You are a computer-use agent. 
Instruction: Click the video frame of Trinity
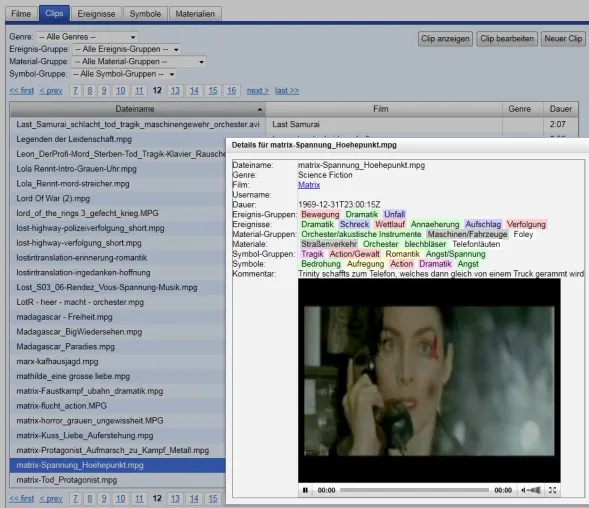tap(429, 381)
